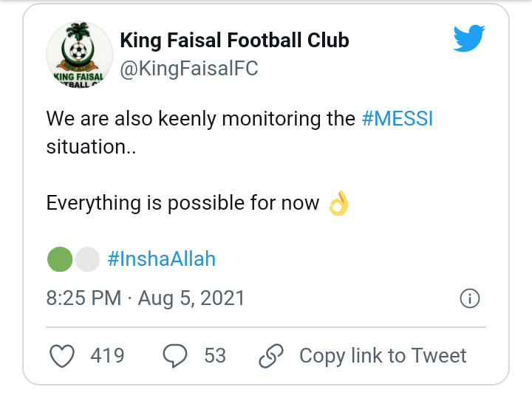Open replies via the speech bubble icon
Image resolution: width=532 pixels, height=401 pixels.
[175, 356]
